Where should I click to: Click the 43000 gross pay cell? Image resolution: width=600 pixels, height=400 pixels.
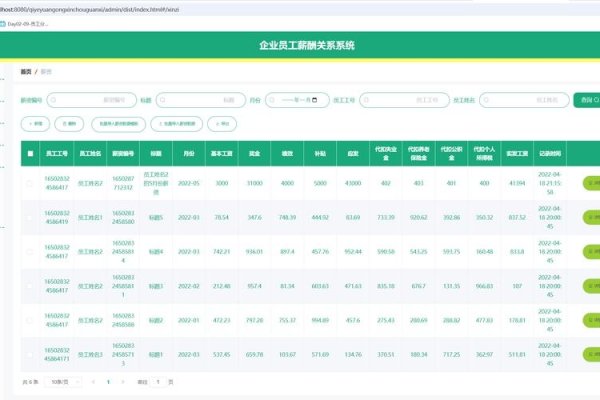(x=353, y=183)
